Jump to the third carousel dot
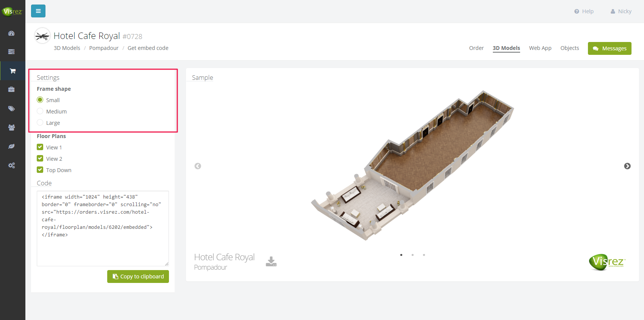 [x=424, y=255]
